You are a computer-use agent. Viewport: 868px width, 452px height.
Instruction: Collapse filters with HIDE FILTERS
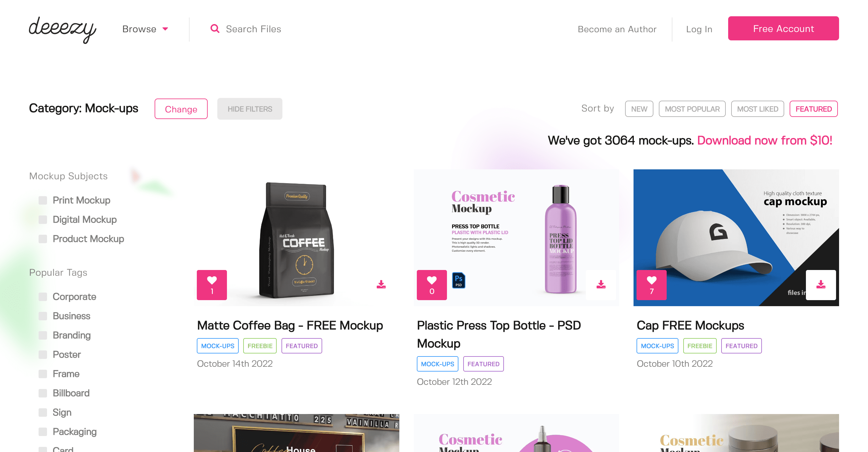click(x=250, y=109)
